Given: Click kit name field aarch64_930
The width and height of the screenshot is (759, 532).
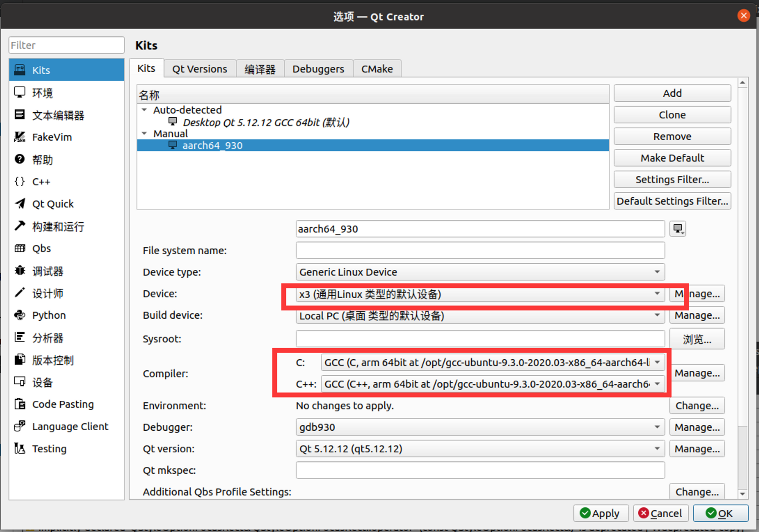Looking at the screenshot, I should tap(480, 229).
